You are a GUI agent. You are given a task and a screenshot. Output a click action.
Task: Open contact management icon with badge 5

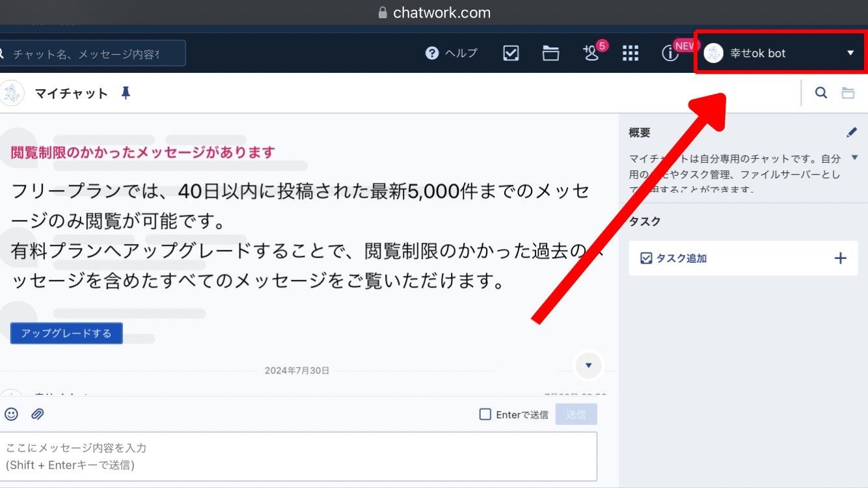(591, 53)
